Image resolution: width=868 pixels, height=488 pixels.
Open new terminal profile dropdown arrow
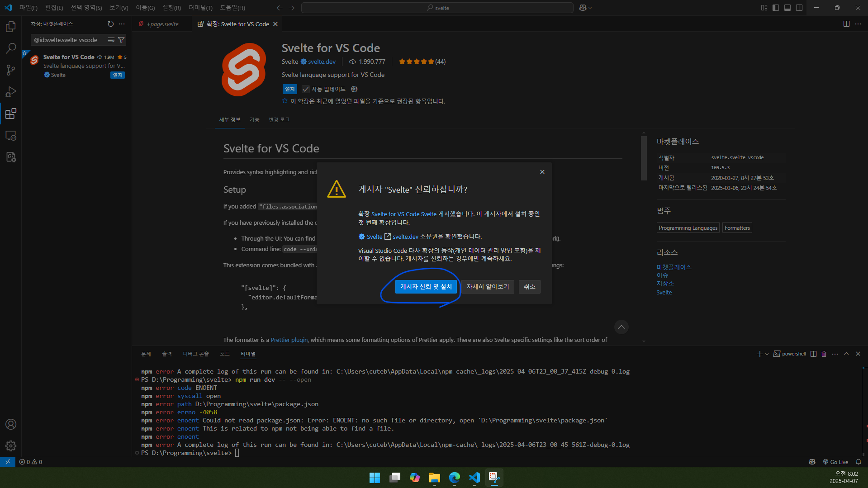click(x=767, y=354)
